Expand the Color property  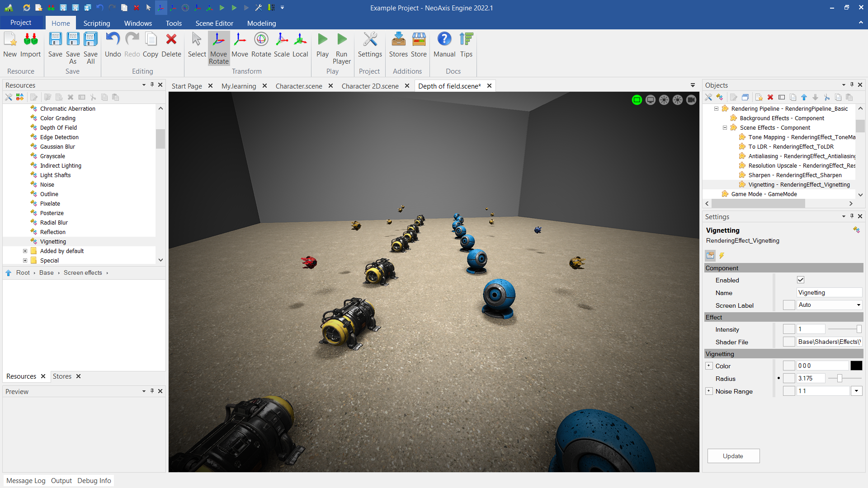709,366
